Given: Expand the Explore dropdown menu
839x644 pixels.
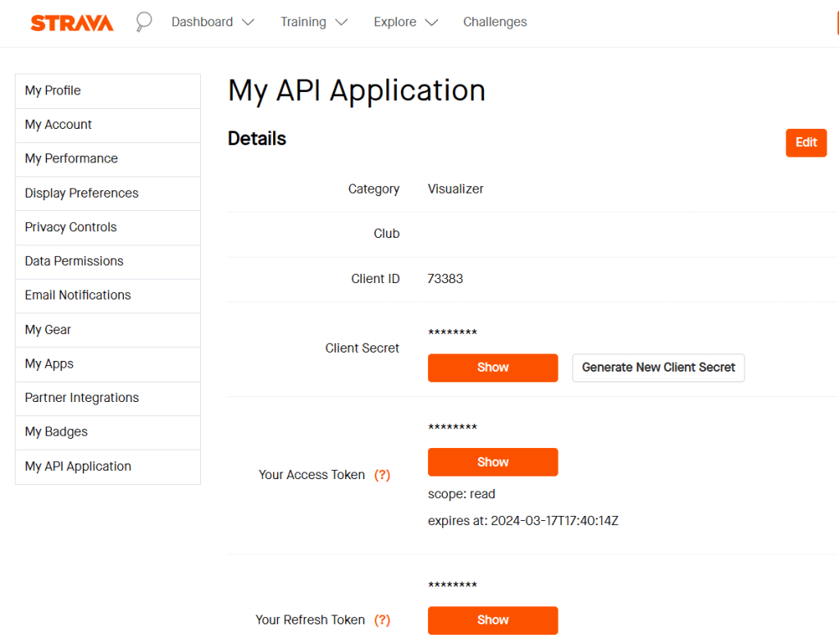Looking at the screenshot, I should click(405, 22).
